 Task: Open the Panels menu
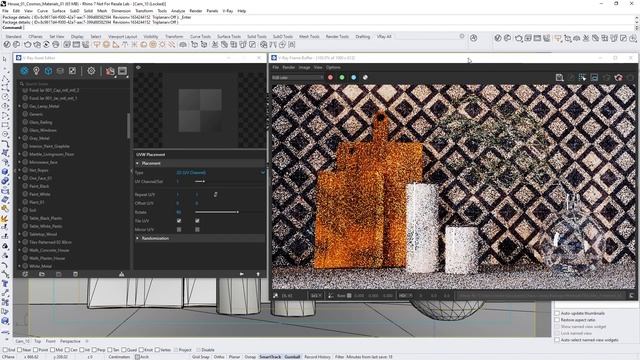[x=212, y=11]
